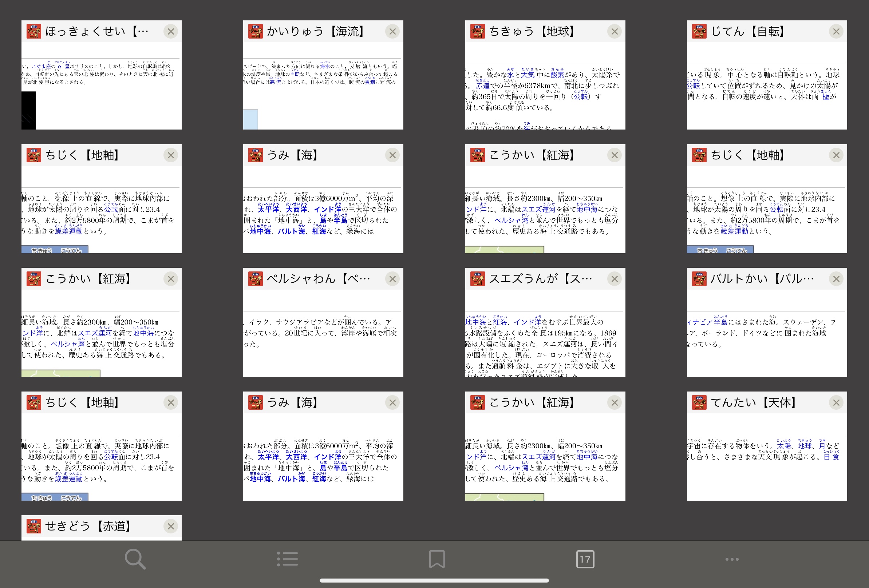Switch to the てんたい【天体】 tab title
The width and height of the screenshot is (869, 588).
coord(754,402)
